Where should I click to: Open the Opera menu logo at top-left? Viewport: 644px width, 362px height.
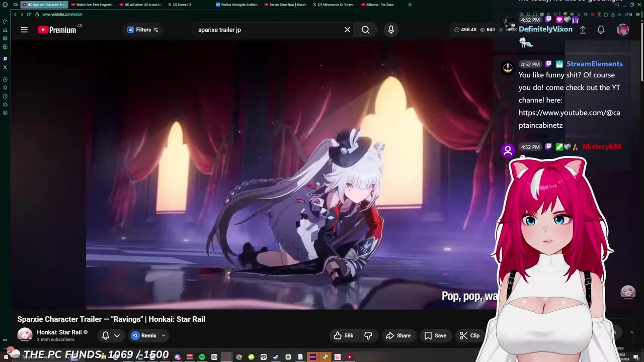coord(5,5)
